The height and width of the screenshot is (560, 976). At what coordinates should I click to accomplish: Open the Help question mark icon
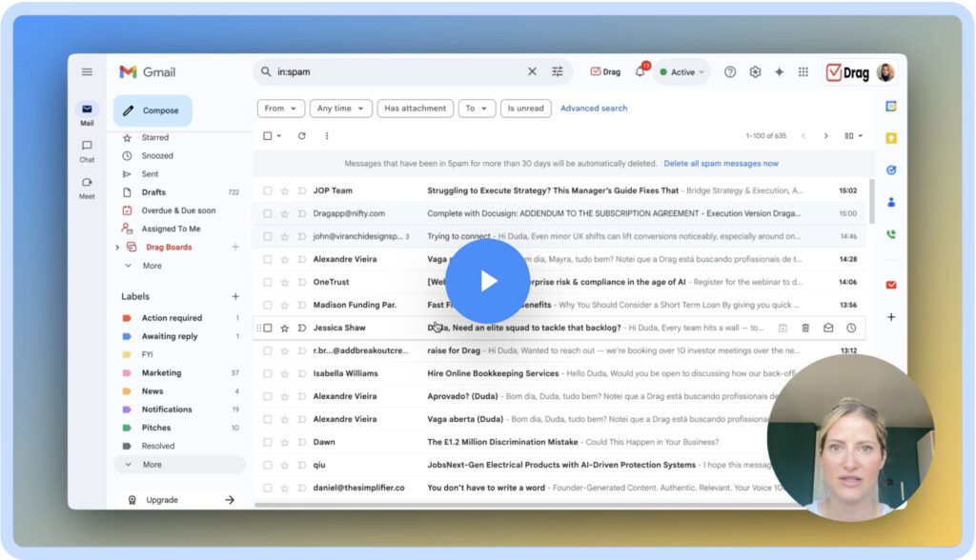[x=730, y=72]
